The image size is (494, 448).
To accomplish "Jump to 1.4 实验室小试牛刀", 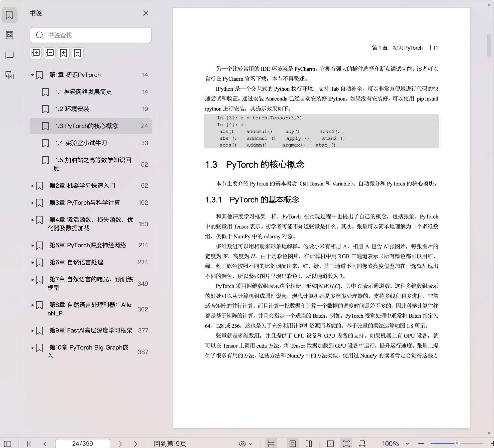I will 91,143.
